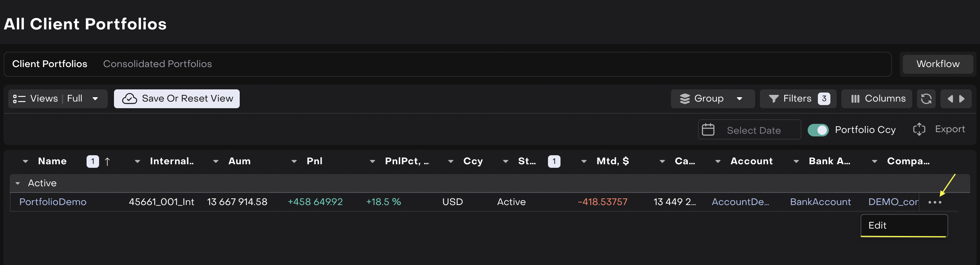The width and height of the screenshot is (980, 265).
Task: Click the calendar icon for date
Action: tap(708, 130)
